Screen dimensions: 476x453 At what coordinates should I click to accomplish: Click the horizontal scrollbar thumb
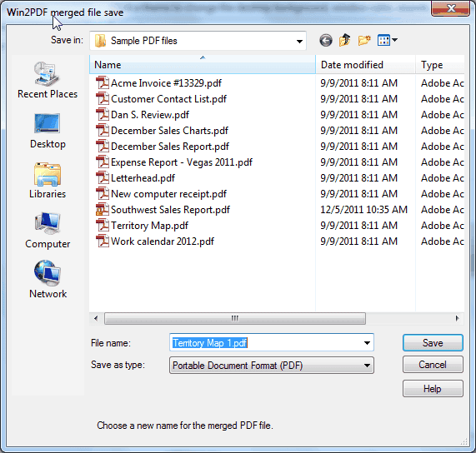pos(235,318)
